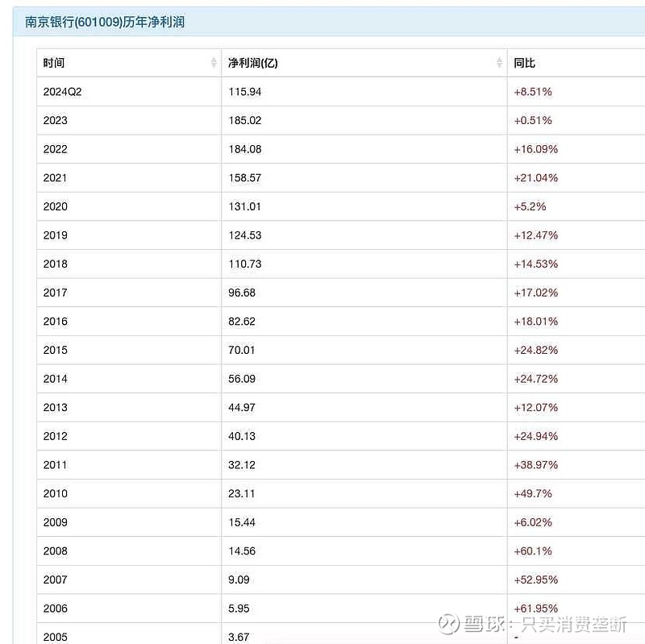Select net profit value 32.12
The width and height of the screenshot is (645, 644).
click(242, 465)
